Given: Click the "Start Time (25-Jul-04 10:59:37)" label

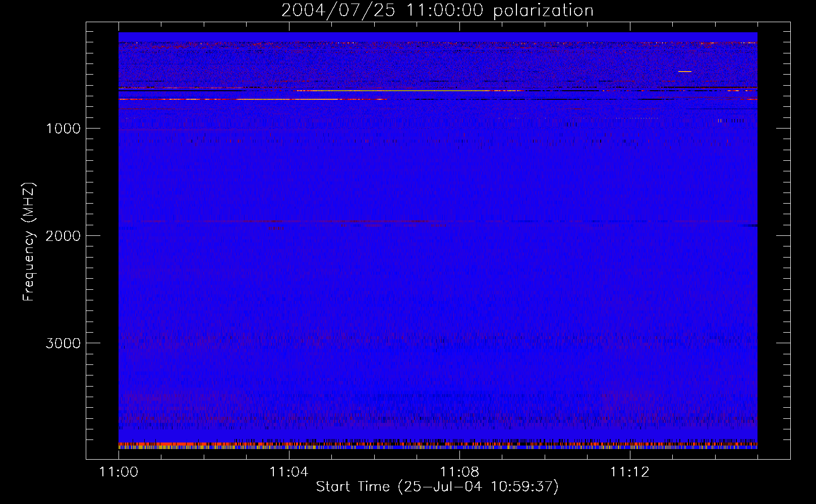Looking at the screenshot, I should [437, 487].
